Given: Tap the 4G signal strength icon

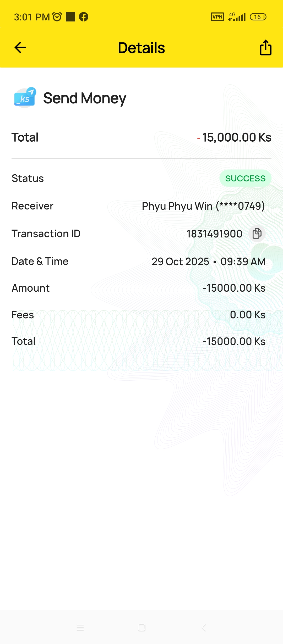Looking at the screenshot, I should click(237, 17).
